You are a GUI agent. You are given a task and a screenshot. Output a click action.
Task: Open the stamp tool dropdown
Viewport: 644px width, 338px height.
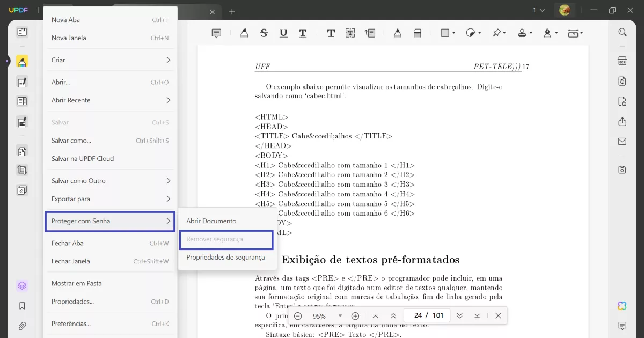(x=530, y=33)
